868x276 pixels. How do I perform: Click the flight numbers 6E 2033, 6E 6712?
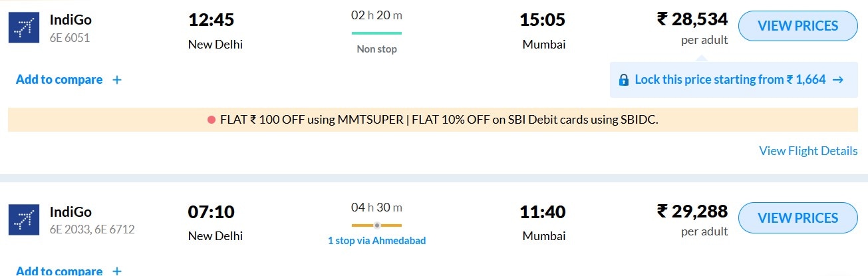[x=92, y=229]
